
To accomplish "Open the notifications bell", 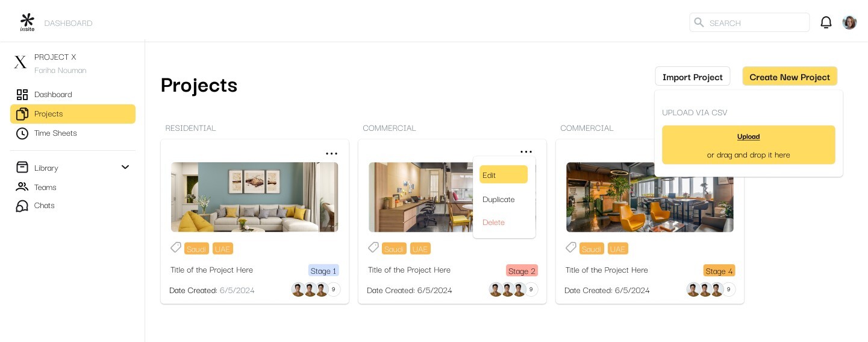I will (826, 22).
